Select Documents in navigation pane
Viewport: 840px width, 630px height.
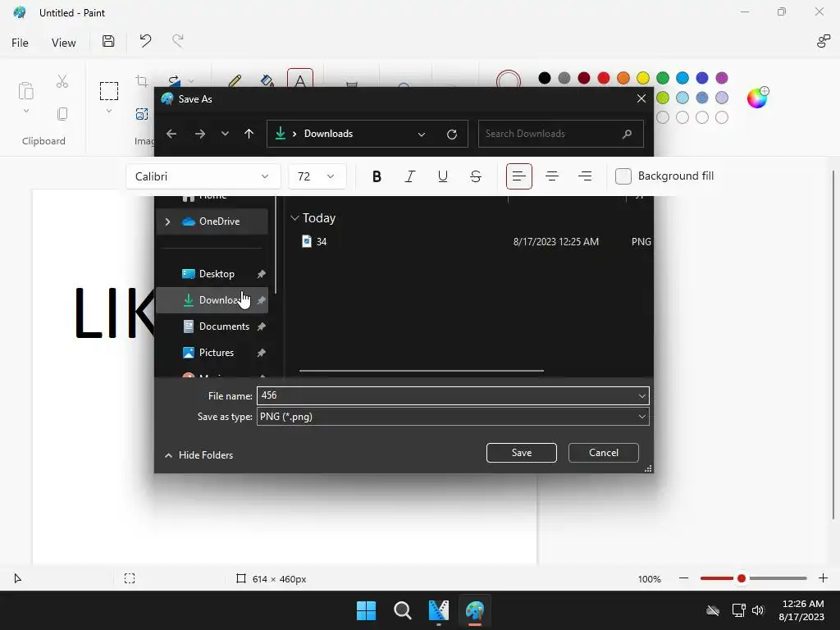[x=212, y=326]
